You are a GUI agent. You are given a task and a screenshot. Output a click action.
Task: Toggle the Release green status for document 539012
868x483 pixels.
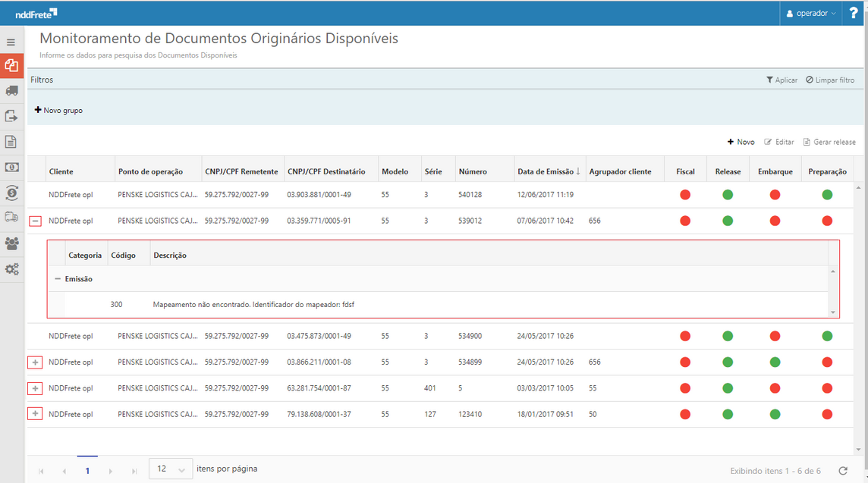[x=728, y=220]
